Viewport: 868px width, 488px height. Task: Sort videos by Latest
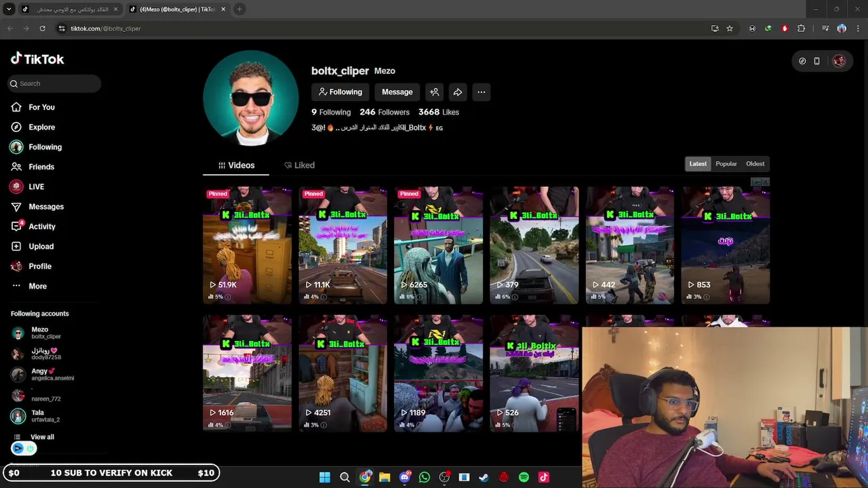[x=698, y=164]
